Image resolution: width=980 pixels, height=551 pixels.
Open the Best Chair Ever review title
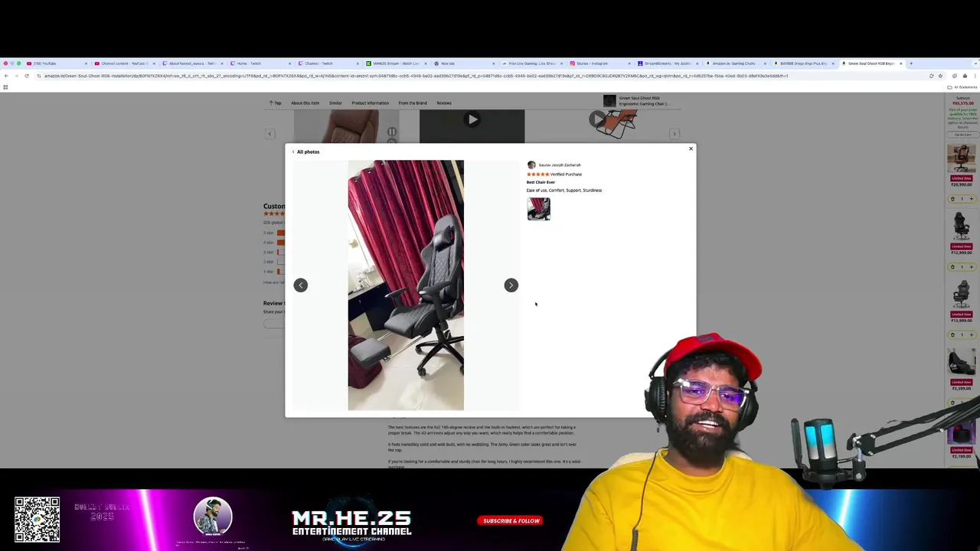[x=541, y=182]
